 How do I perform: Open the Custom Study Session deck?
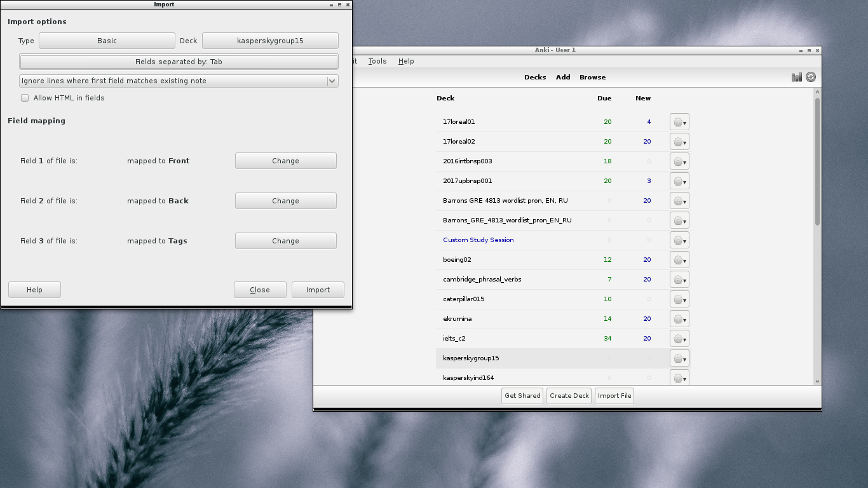coord(478,240)
